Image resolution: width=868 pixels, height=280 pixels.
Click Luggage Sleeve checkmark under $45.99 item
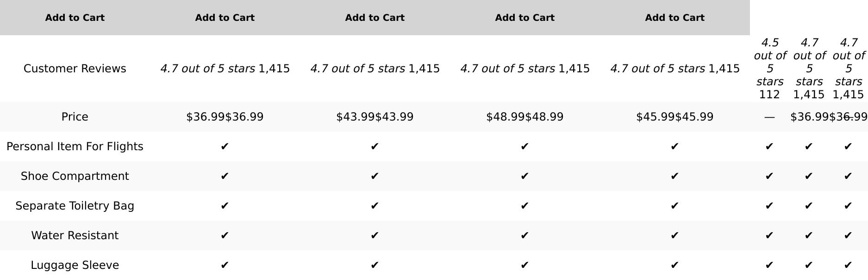674,265
